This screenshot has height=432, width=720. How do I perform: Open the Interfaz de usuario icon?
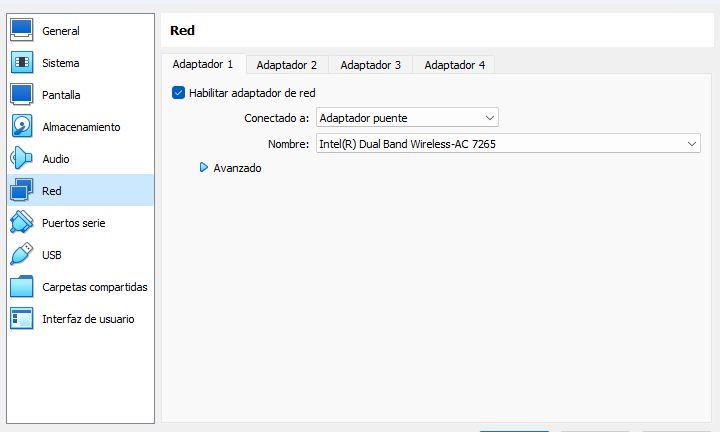[x=22, y=319]
